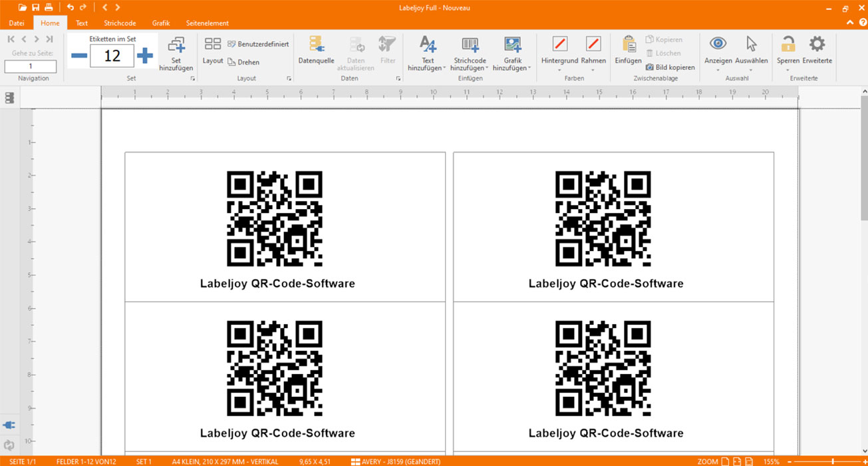The width and height of the screenshot is (868, 466).
Task: Redo the last undone action
Action: pyautogui.click(x=83, y=7)
